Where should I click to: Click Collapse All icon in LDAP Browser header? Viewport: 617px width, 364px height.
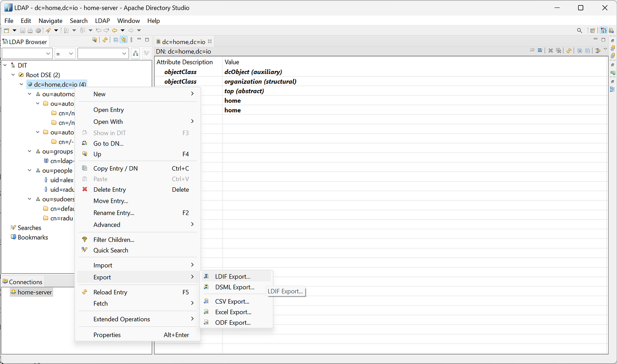tap(116, 40)
